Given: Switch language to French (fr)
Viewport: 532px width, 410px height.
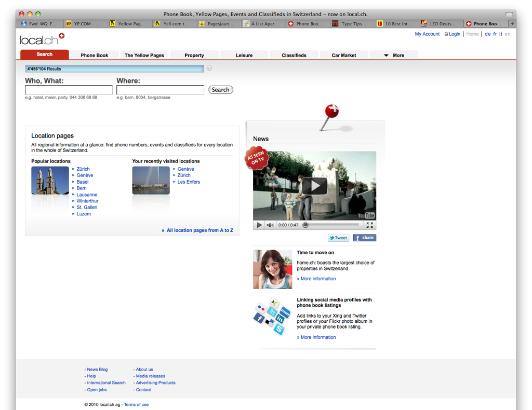Looking at the screenshot, I should pos(495,34).
